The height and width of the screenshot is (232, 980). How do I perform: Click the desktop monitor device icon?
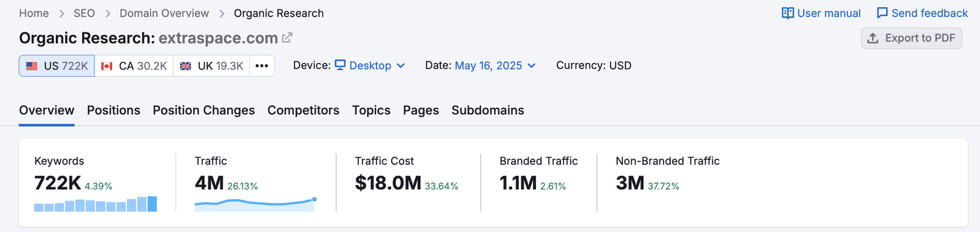340,65
